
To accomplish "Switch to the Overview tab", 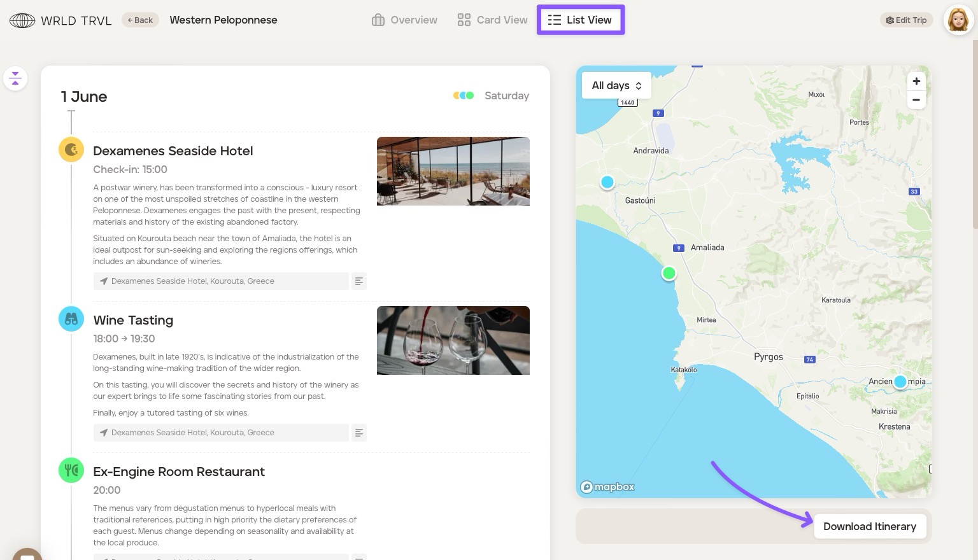I will pyautogui.click(x=404, y=20).
